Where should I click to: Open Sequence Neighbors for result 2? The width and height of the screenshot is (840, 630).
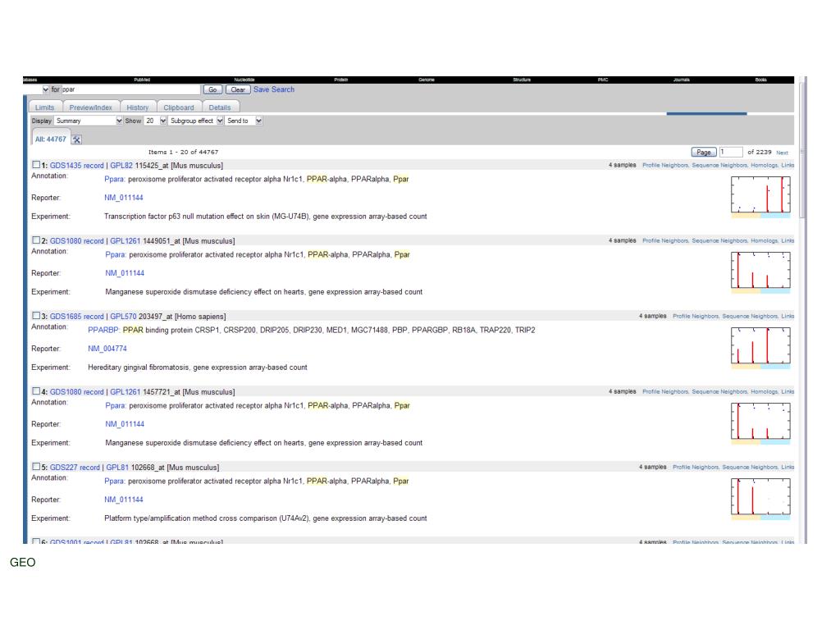pos(719,241)
